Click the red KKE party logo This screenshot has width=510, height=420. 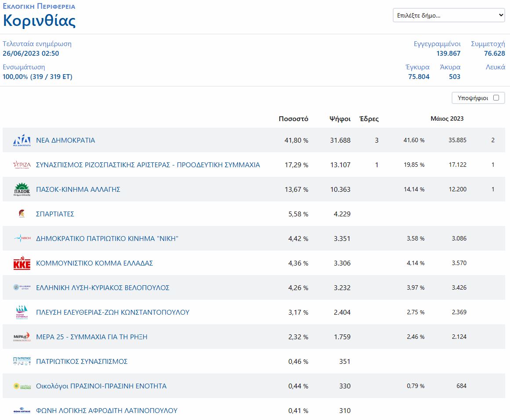coord(22,263)
